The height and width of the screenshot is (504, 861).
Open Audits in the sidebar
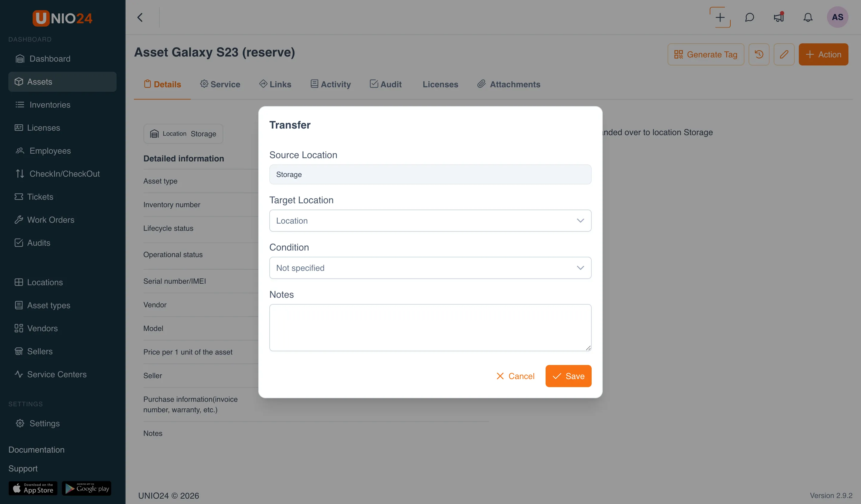62,243
